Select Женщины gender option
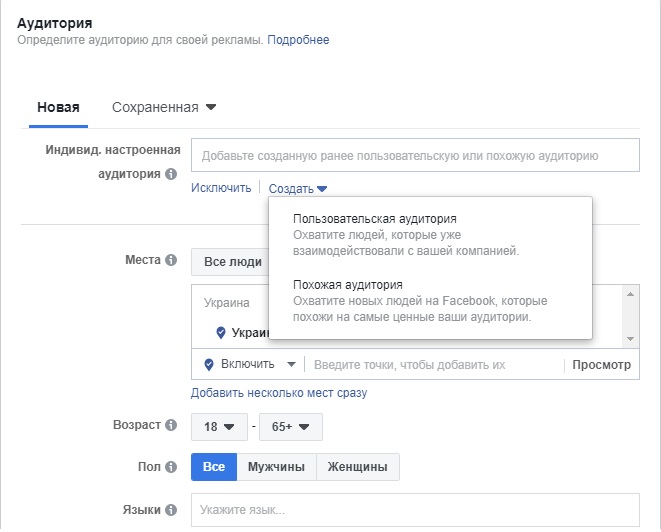The width and height of the screenshot is (661, 532). tap(357, 467)
